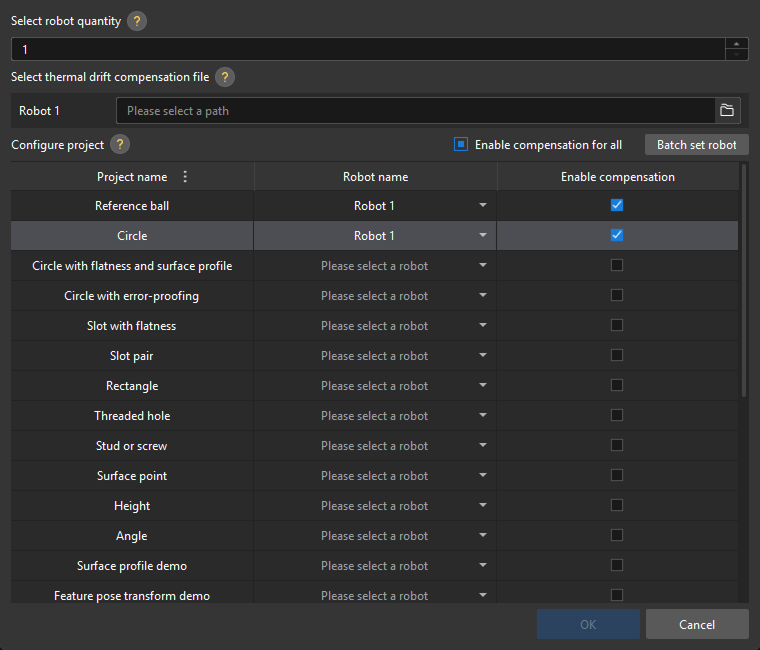
Task: Uncheck compensation for Circle row
Action: [617, 235]
